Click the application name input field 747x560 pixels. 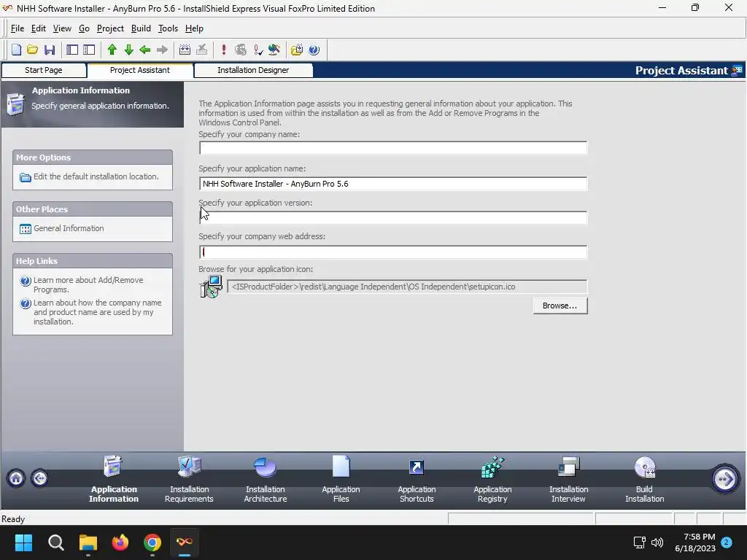393,184
